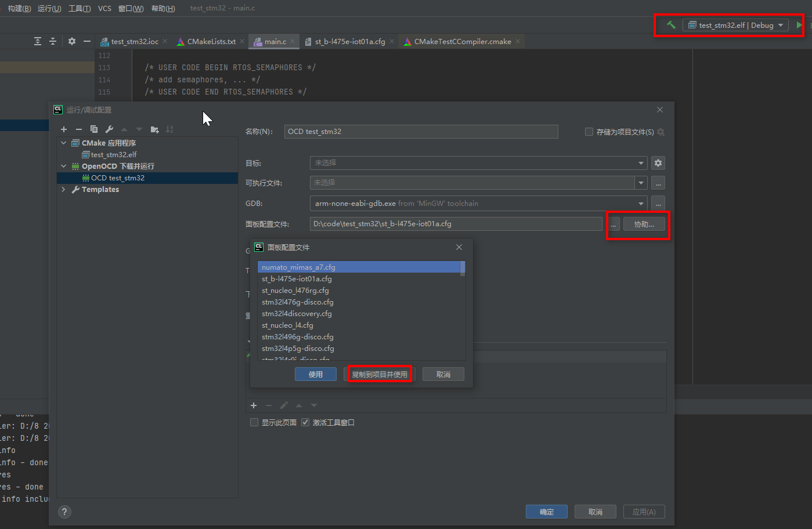The width and height of the screenshot is (812, 529).
Task: Open the 构建(B) menu
Action: (19, 8)
